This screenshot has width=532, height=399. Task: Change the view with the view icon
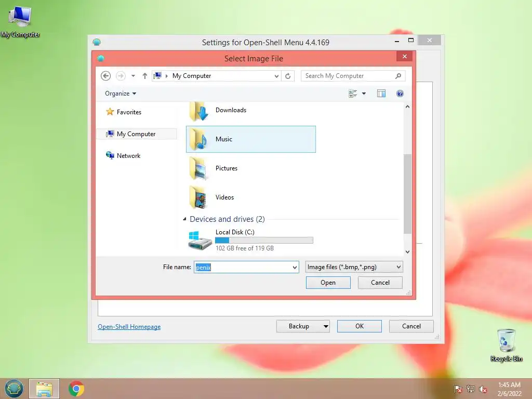pos(353,94)
